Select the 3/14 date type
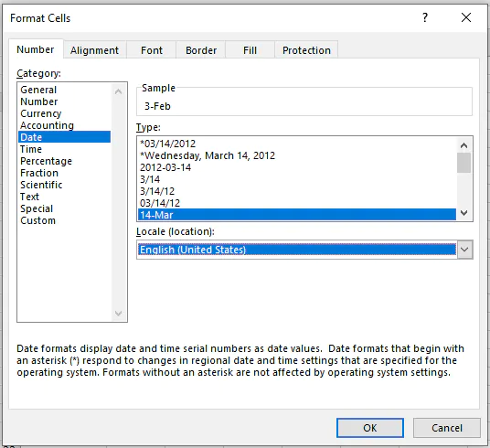Screen dimensions: 490x448 tap(297, 179)
